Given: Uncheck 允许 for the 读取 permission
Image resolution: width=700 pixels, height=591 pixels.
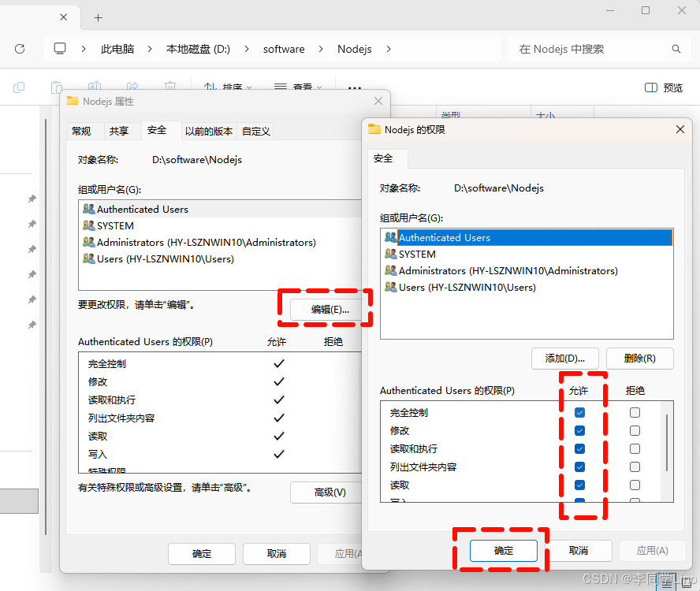Looking at the screenshot, I should click(x=579, y=485).
